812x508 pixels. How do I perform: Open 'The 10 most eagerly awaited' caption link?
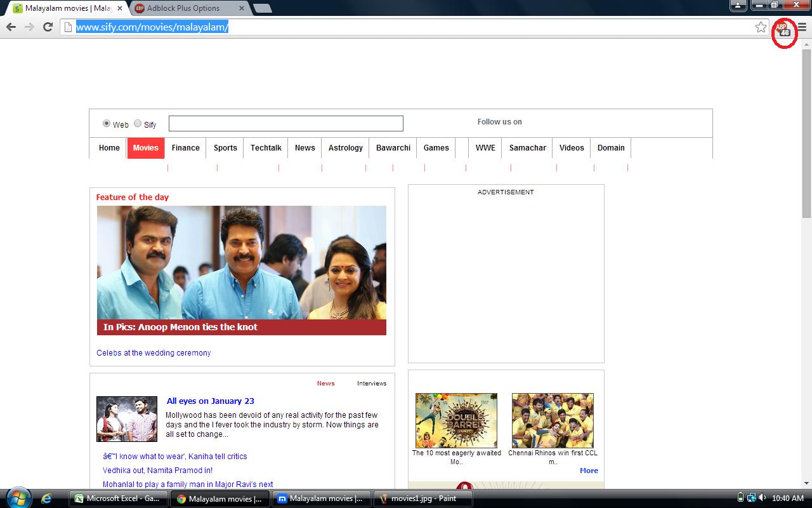(457, 457)
